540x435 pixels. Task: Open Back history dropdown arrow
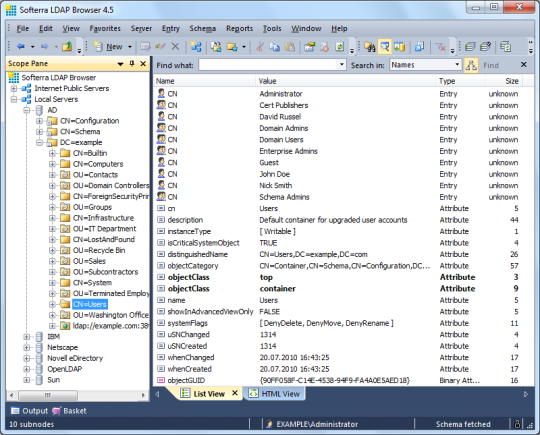coord(32,47)
